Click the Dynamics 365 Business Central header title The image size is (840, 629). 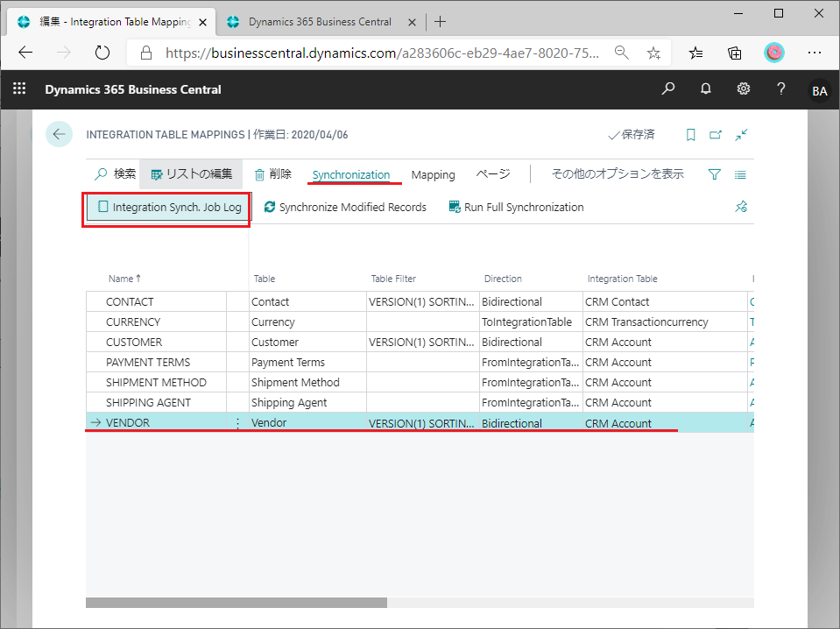[x=133, y=89]
